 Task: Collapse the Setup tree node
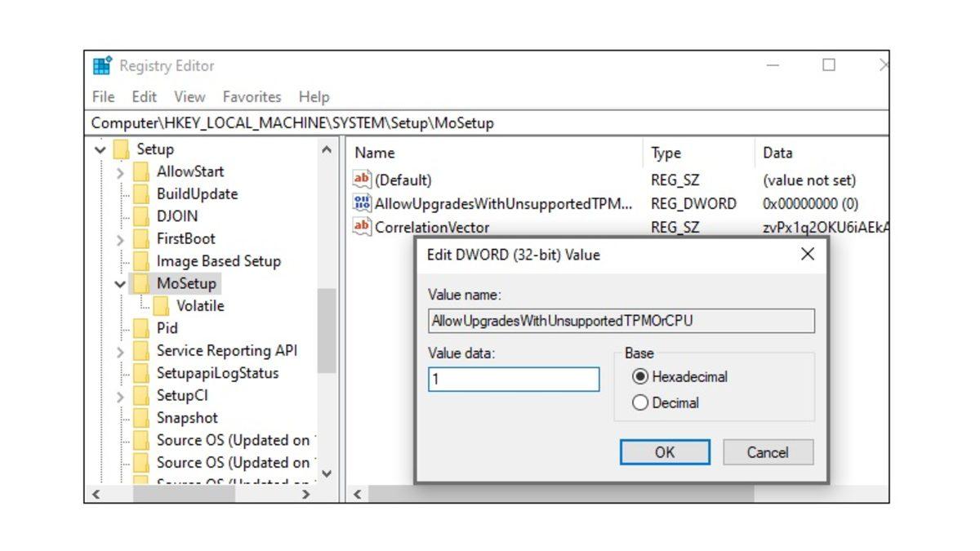(x=100, y=149)
